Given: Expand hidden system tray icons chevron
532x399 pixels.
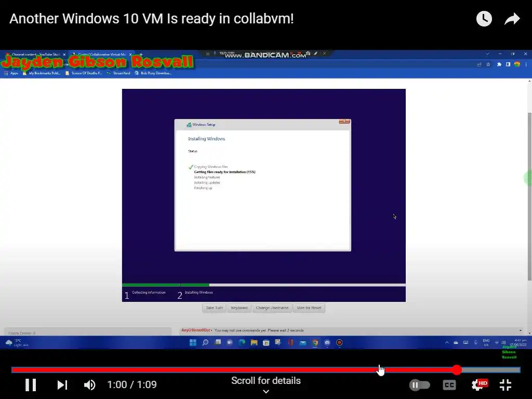Looking at the screenshot, I should point(447,343).
